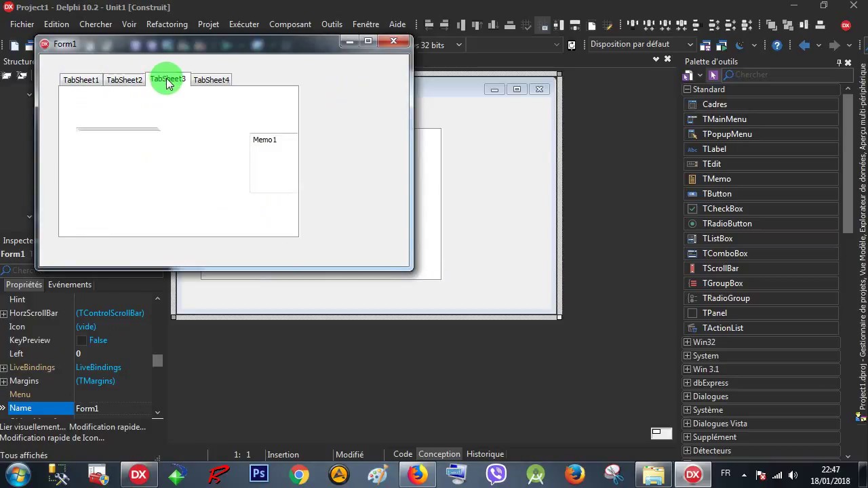Switch to TabSheet4 on Form1
Viewport: 868px width, 488px height.
pyautogui.click(x=211, y=80)
